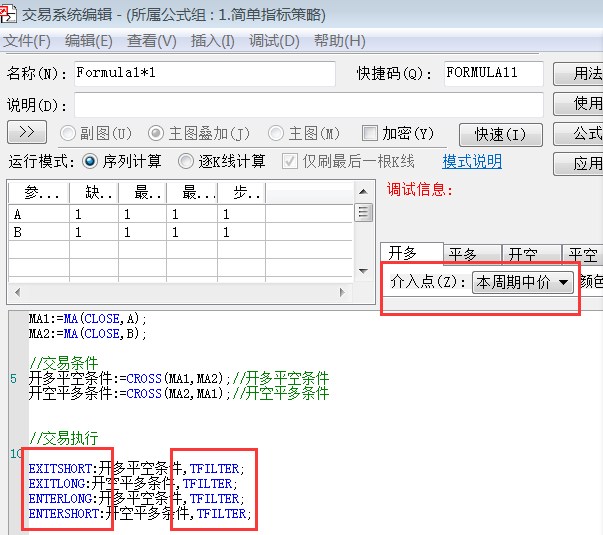
Task: Click the 说明(D) description field
Action: point(308,105)
